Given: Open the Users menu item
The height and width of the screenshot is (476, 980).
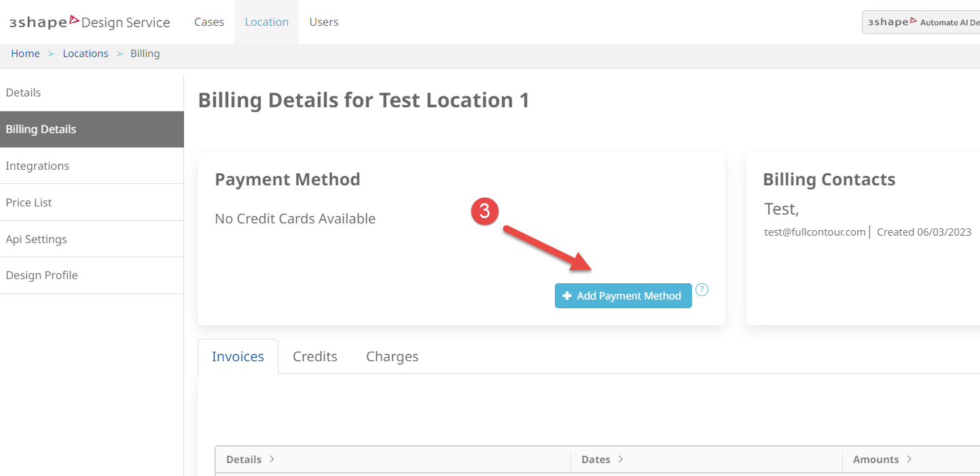Looking at the screenshot, I should (324, 22).
